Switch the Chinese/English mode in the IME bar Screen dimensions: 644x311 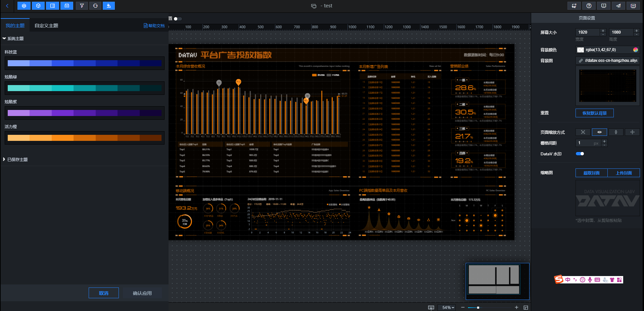coord(568,280)
